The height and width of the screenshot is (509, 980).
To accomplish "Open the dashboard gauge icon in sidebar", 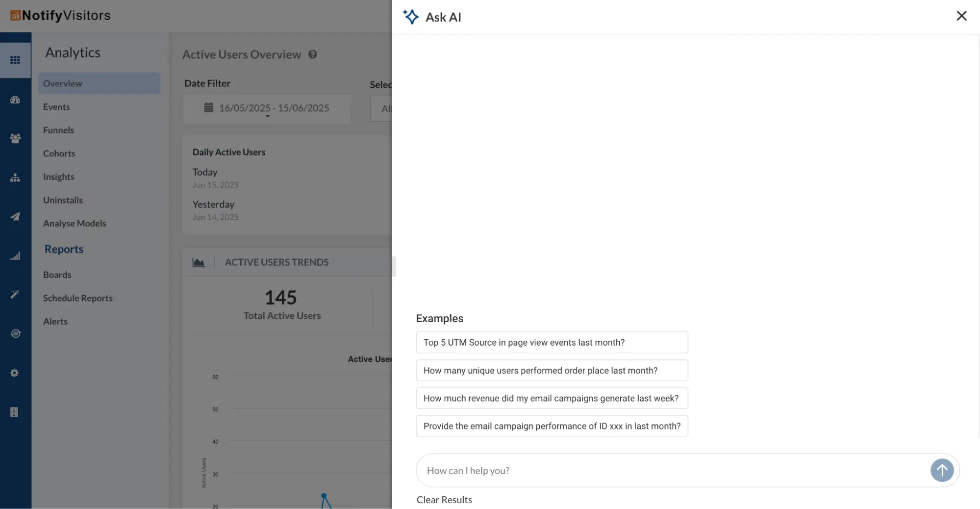I will click(15, 100).
